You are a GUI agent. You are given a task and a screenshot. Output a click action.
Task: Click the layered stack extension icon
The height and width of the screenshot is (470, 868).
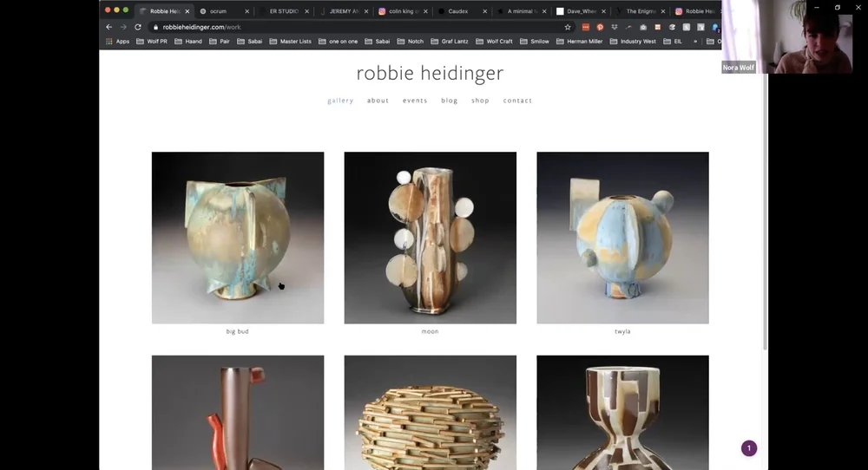tap(672, 27)
